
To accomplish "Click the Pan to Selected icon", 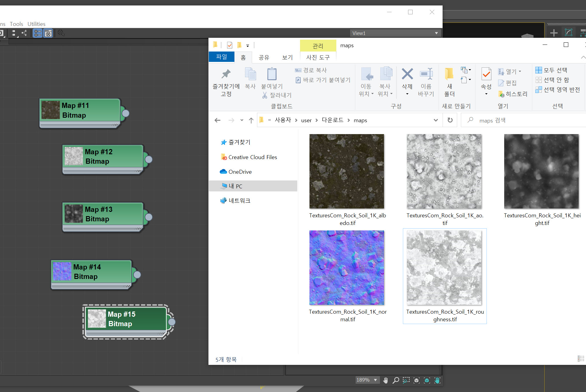I will click(x=437, y=380).
